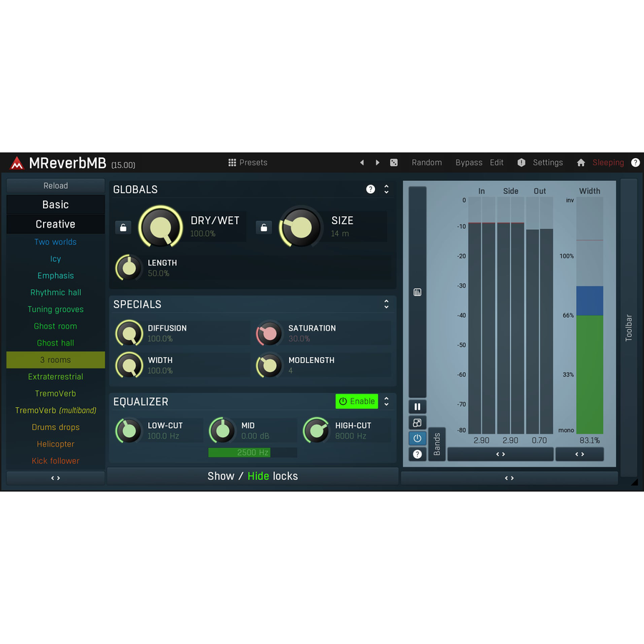Pause the meters
The image size is (644, 644).
[x=417, y=406]
